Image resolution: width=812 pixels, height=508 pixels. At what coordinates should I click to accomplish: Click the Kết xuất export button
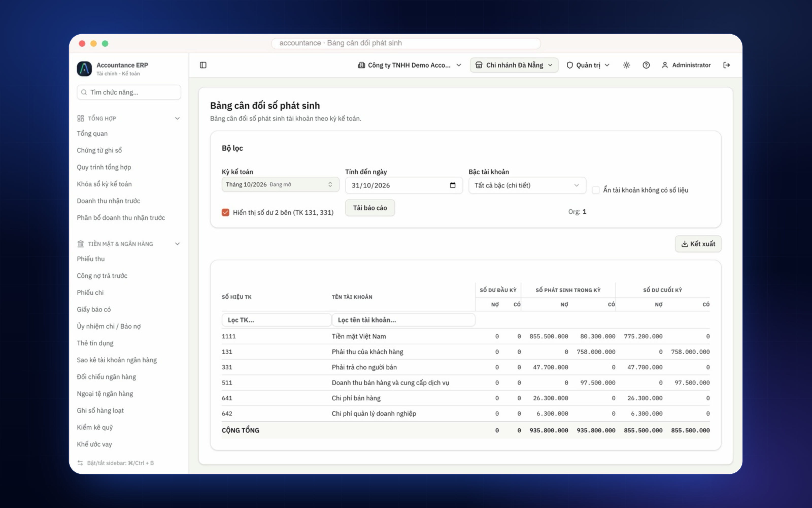[698, 244]
